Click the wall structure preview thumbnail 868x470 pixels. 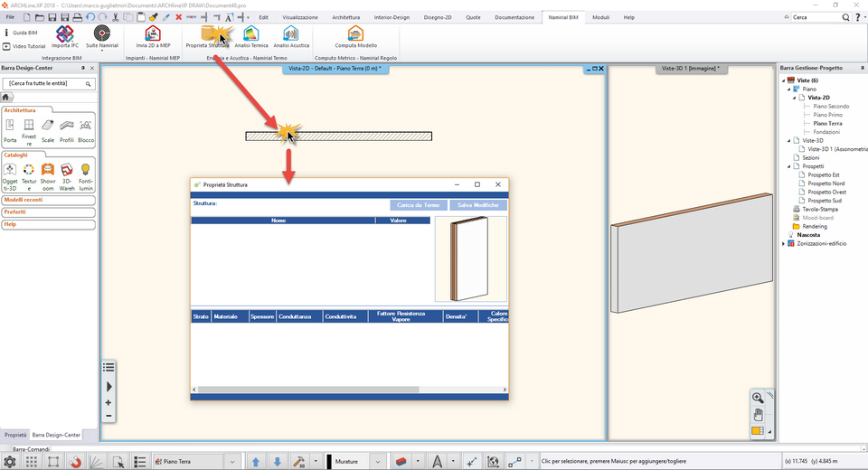pos(470,258)
